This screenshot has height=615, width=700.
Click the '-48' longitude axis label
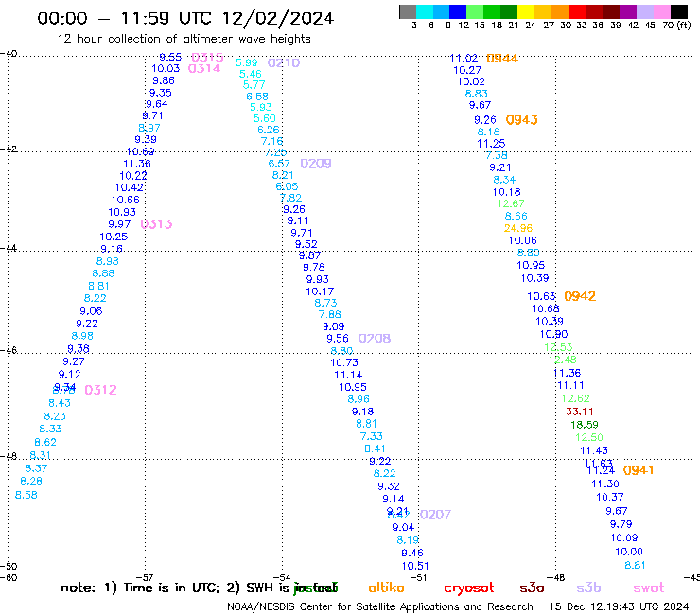[557, 577]
